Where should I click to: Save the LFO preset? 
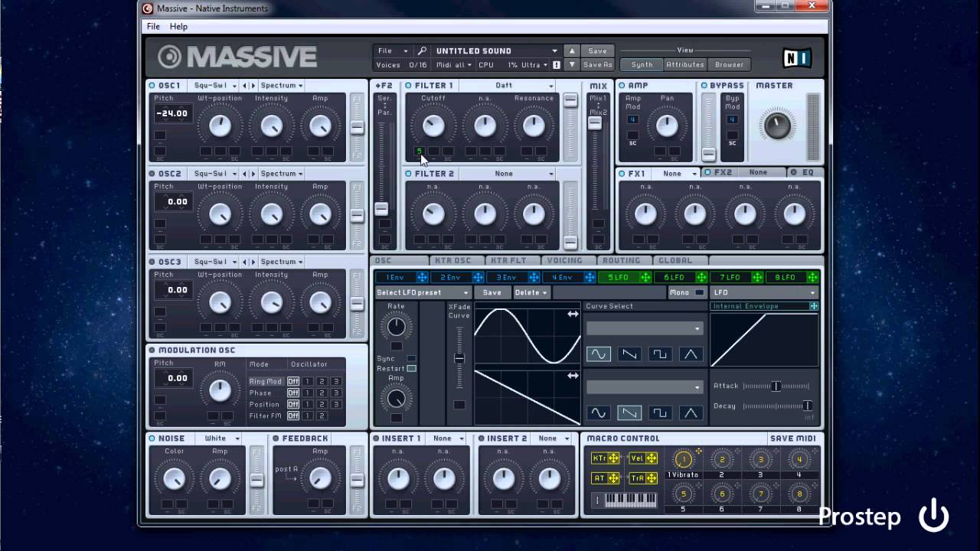tap(492, 292)
